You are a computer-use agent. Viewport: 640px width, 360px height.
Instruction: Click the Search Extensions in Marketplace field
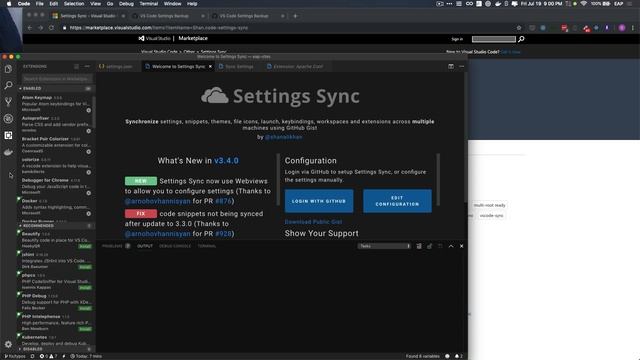(x=57, y=78)
